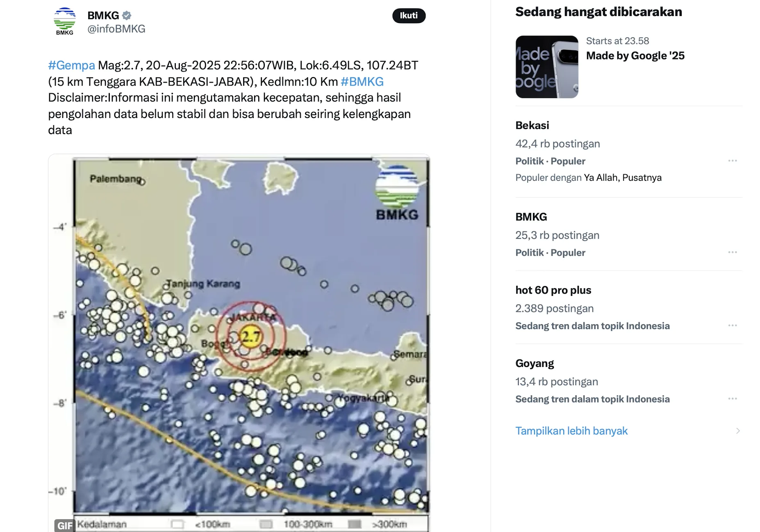Open the earthquake map GIF
The image size is (760, 532).
tap(239, 343)
